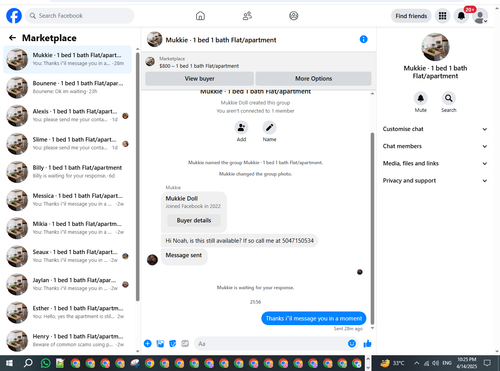The image size is (500, 371).
Task: Attach a photo using the image icon
Action: tap(160, 344)
